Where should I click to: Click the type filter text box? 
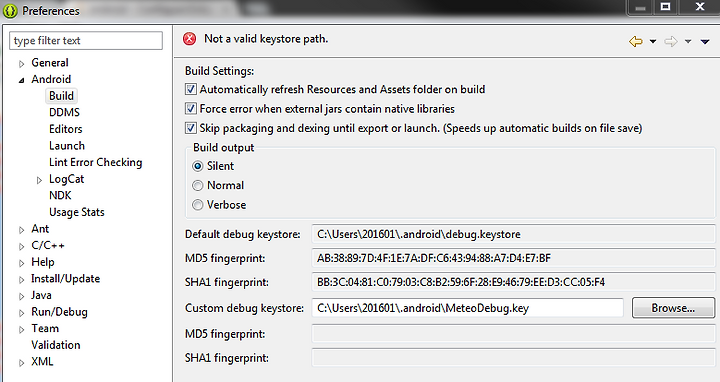pos(86,40)
